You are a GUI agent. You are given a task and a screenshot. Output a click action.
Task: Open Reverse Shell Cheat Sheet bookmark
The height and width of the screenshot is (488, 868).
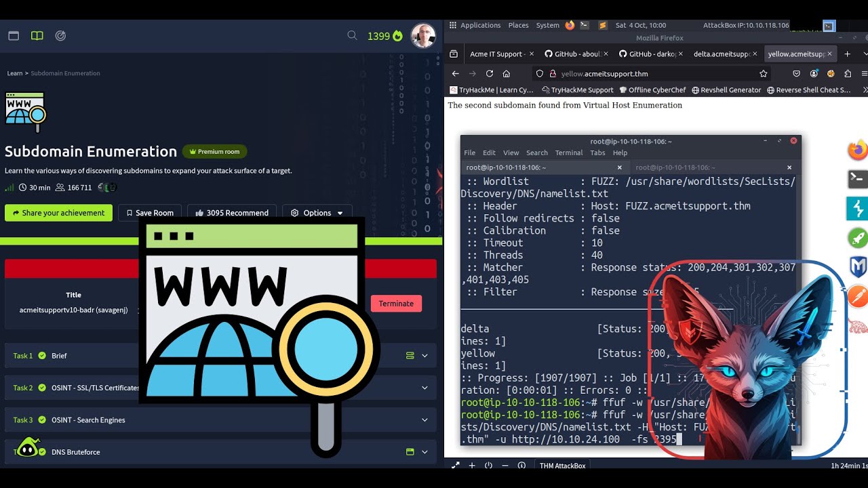(808, 89)
